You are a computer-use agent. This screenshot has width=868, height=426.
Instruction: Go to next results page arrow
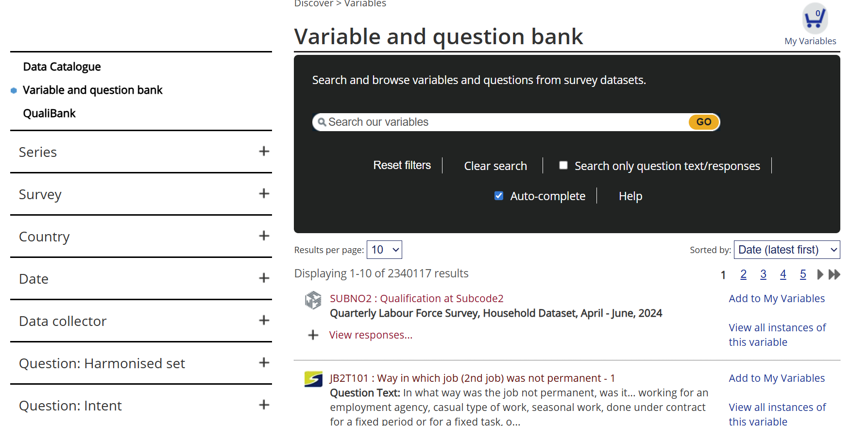coord(820,274)
